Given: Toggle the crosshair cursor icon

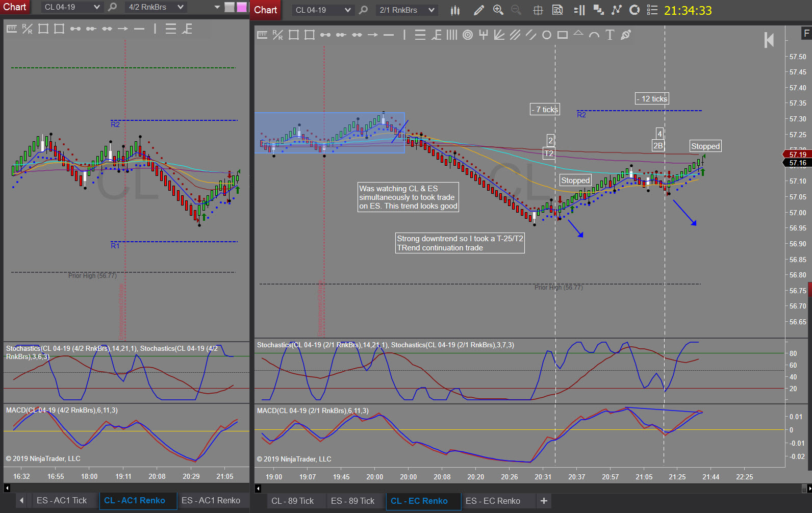Looking at the screenshot, I should [x=538, y=10].
